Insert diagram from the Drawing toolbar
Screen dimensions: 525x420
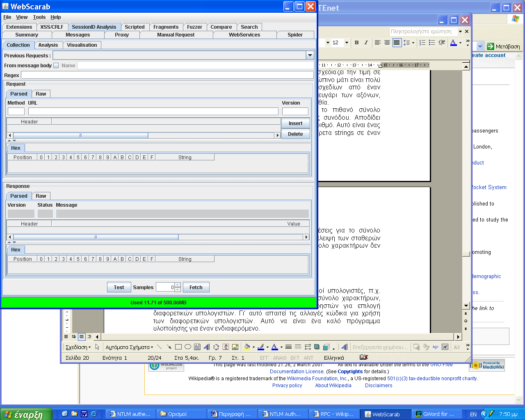click(x=216, y=347)
